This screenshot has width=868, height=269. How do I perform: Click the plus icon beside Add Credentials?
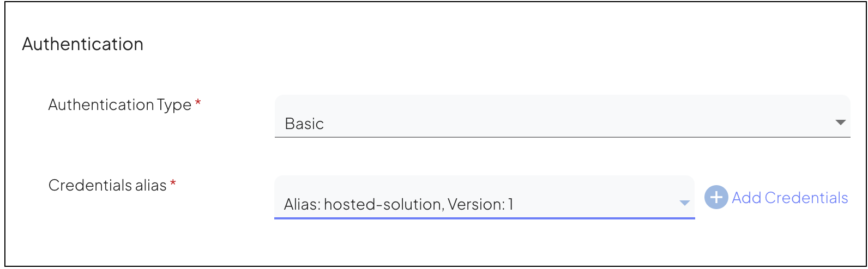click(716, 198)
